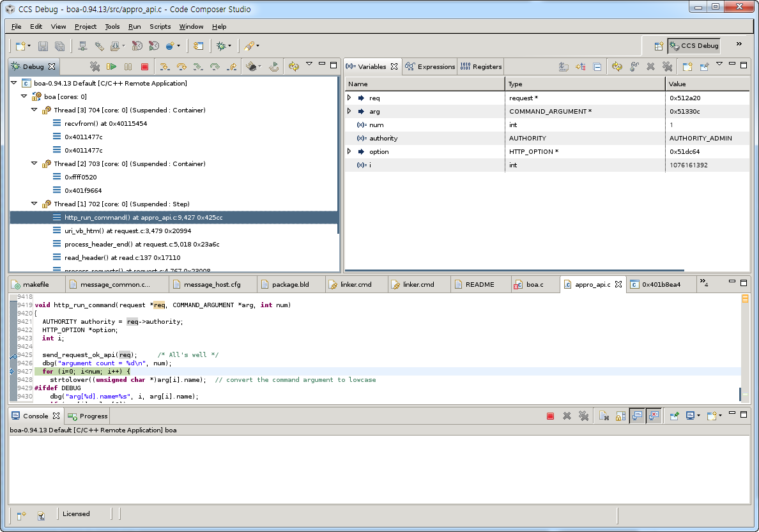The image size is (759, 532).
Task: Click the Assembly Step Into icon
Action: pos(198,66)
